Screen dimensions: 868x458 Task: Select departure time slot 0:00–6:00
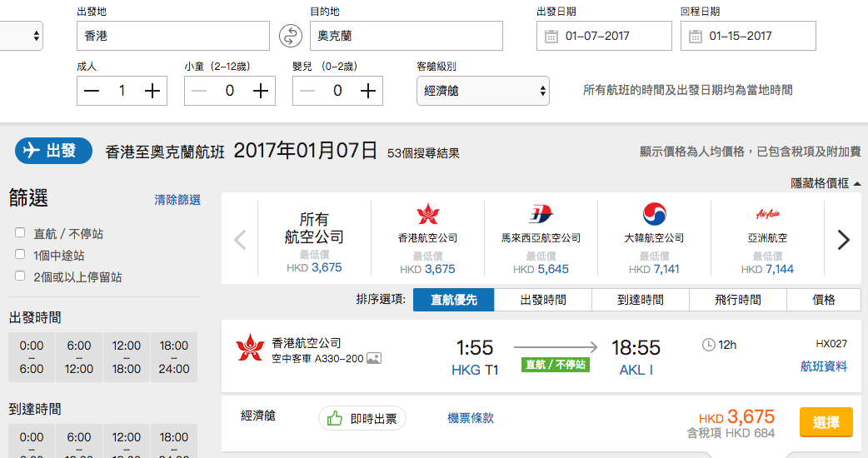pyautogui.click(x=32, y=357)
